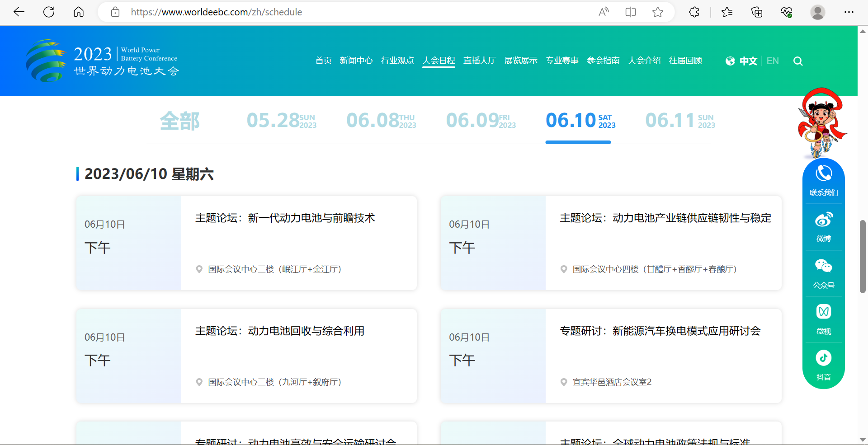
Task: Show all dates with 全部 tab
Action: pos(179,121)
